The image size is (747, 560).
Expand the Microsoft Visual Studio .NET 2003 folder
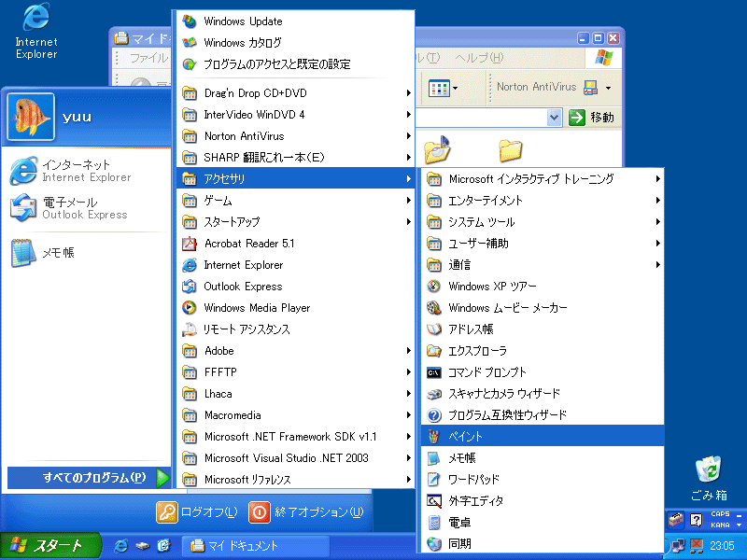[295, 458]
